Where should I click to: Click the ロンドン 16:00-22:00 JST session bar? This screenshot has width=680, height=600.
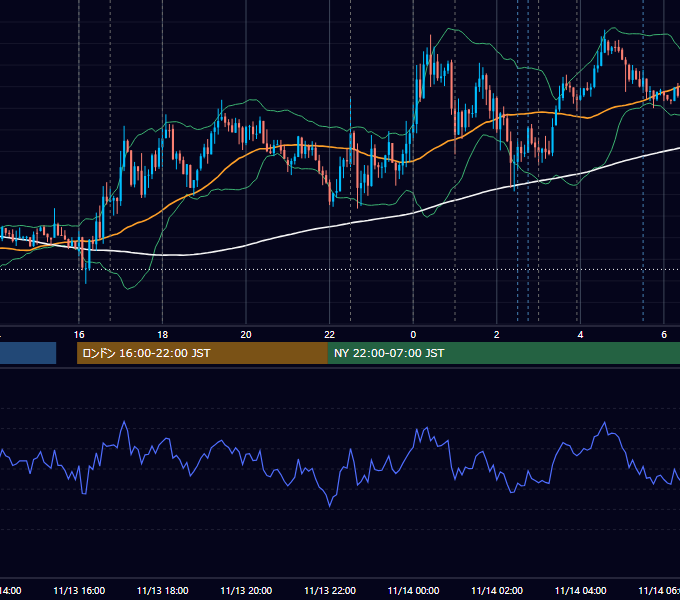202,353
